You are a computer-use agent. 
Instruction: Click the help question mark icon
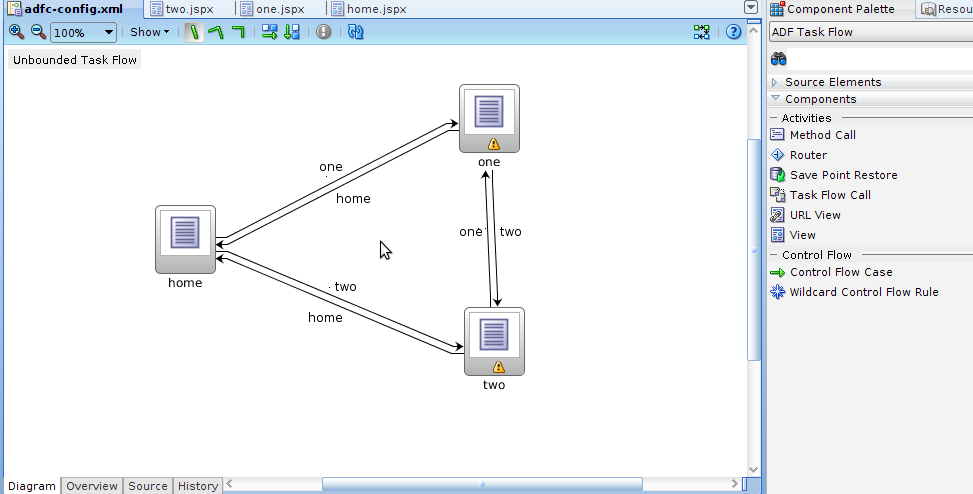point(733,32)
